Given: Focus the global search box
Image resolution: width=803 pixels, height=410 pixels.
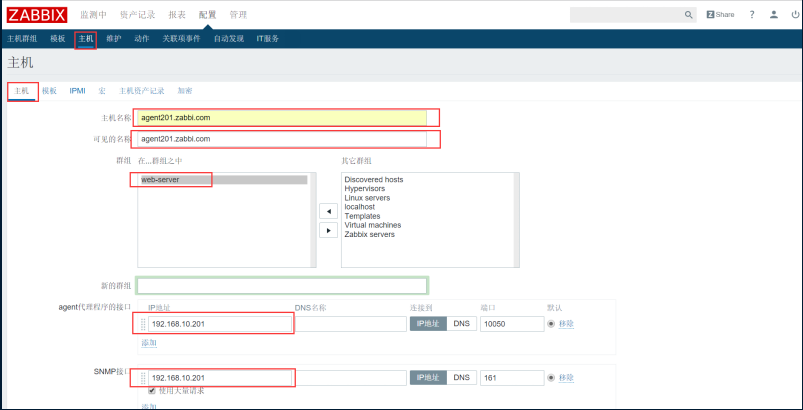Looking at the screenshot, I should (626, 15).
